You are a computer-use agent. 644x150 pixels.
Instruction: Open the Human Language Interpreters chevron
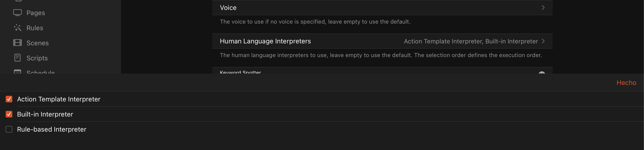point(543,41)
